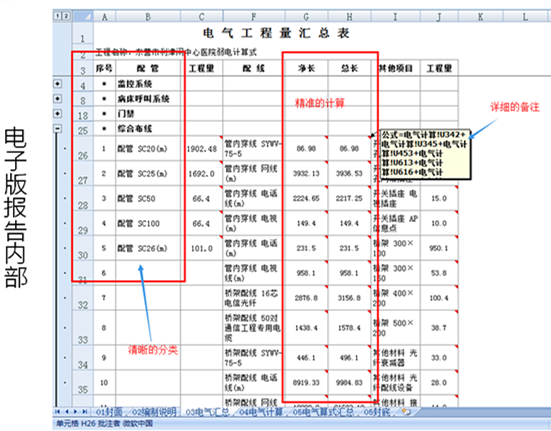Select column B header
The height and width of the screenshot is (431, 551).
(148, 17)
